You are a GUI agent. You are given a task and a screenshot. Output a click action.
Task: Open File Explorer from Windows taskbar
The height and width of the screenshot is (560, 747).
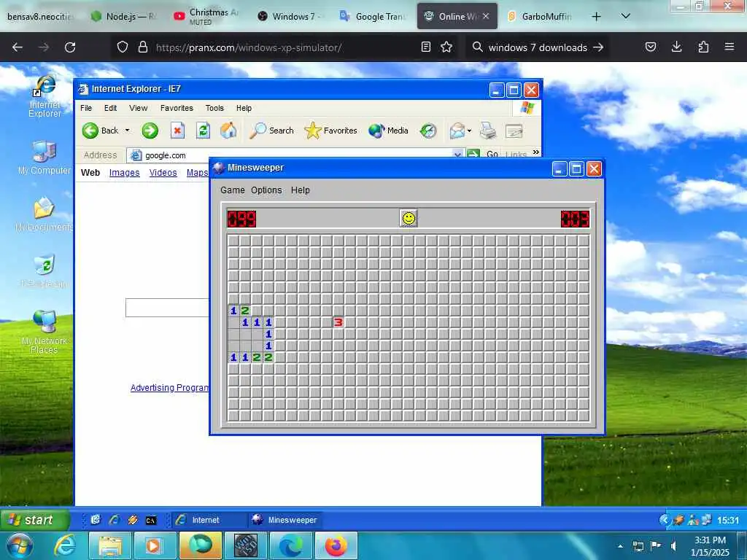coord(111,545)
